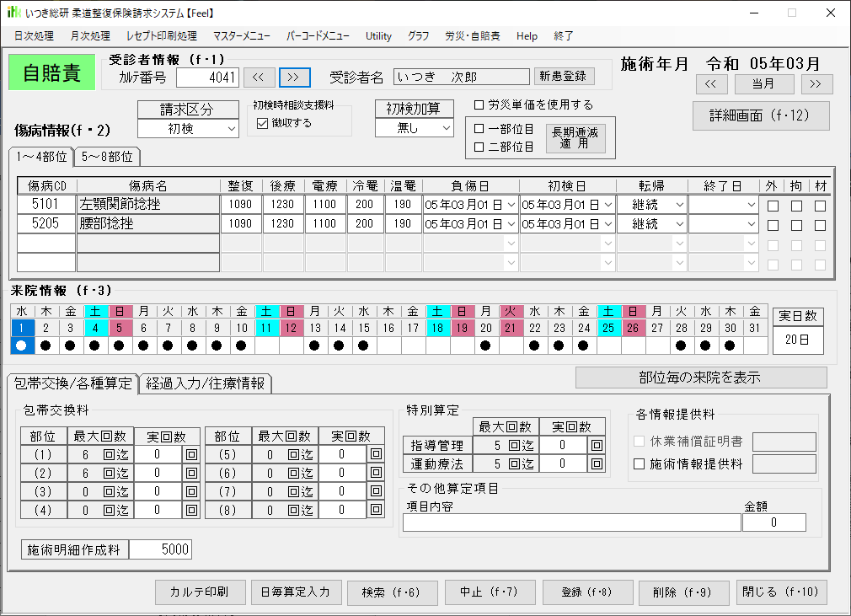Go to next month under 施術年月

[x=816, y=83]
